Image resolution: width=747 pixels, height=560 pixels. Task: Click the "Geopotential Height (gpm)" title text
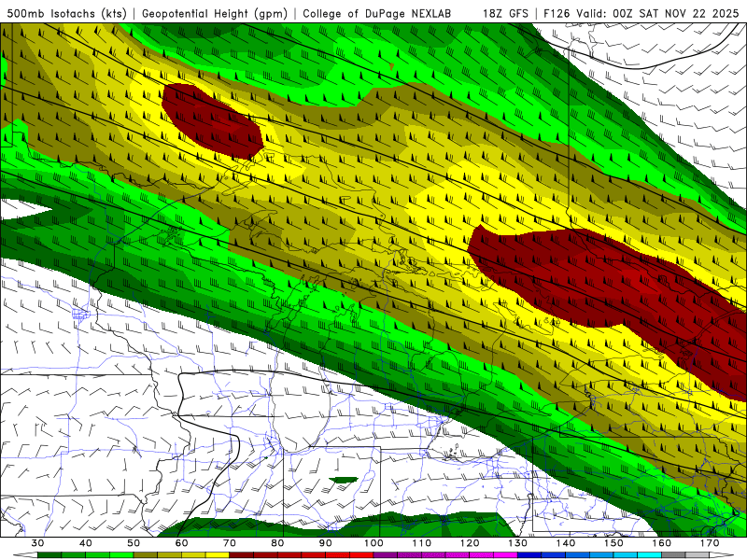pos(215,13)
